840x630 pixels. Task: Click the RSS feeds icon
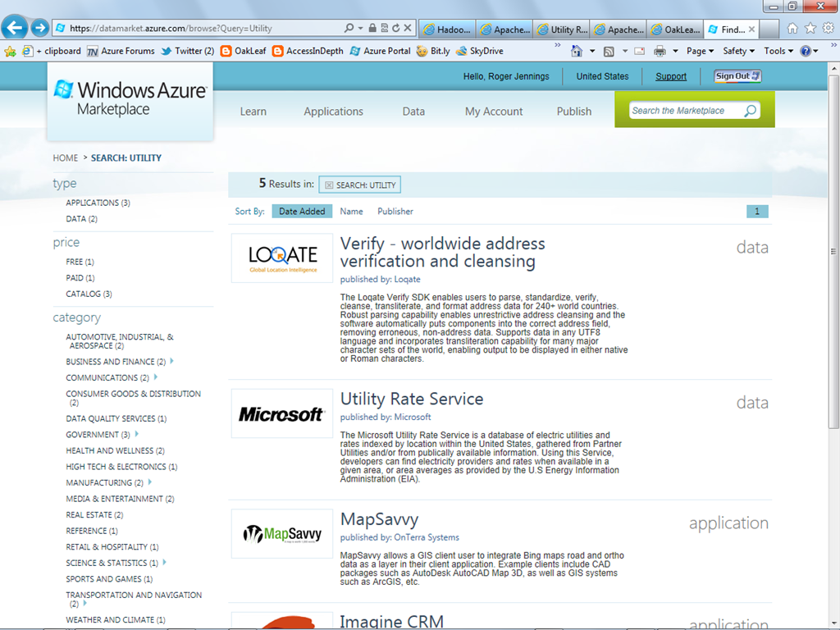(609, 52)
